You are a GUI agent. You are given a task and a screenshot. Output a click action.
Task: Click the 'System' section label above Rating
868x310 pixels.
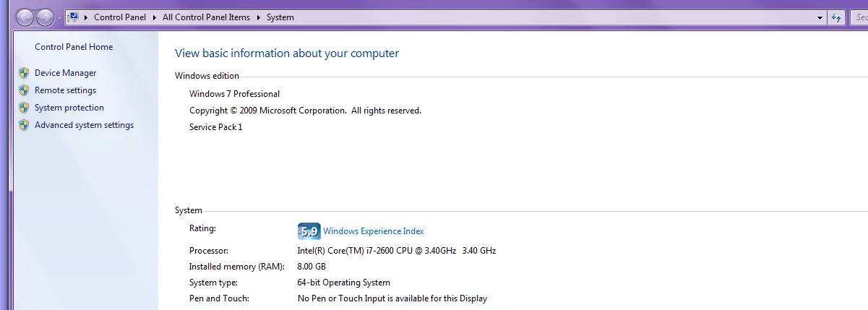[x=189, y=210]
